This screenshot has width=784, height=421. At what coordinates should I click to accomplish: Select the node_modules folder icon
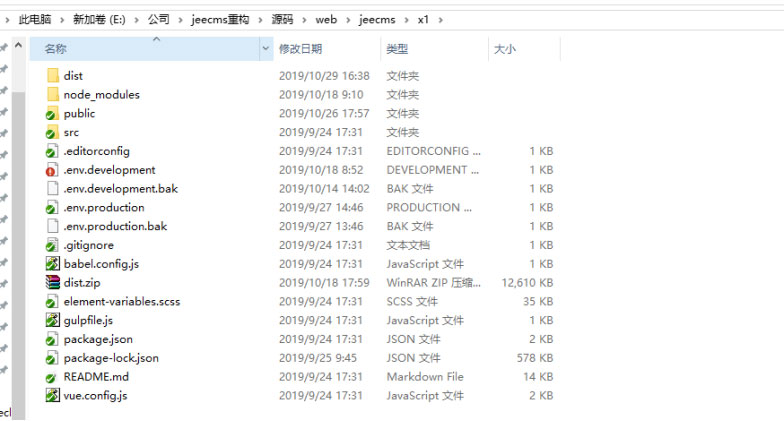(53, 94)
